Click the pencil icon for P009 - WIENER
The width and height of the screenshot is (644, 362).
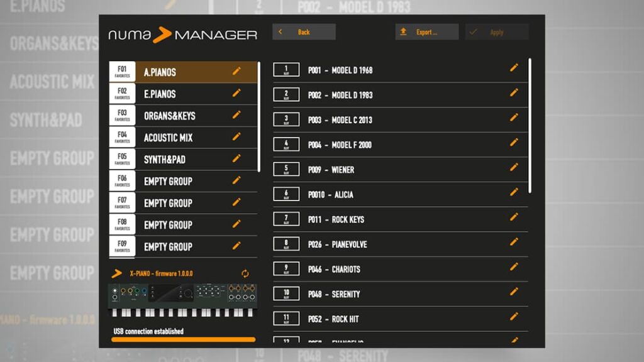(514, 168)
